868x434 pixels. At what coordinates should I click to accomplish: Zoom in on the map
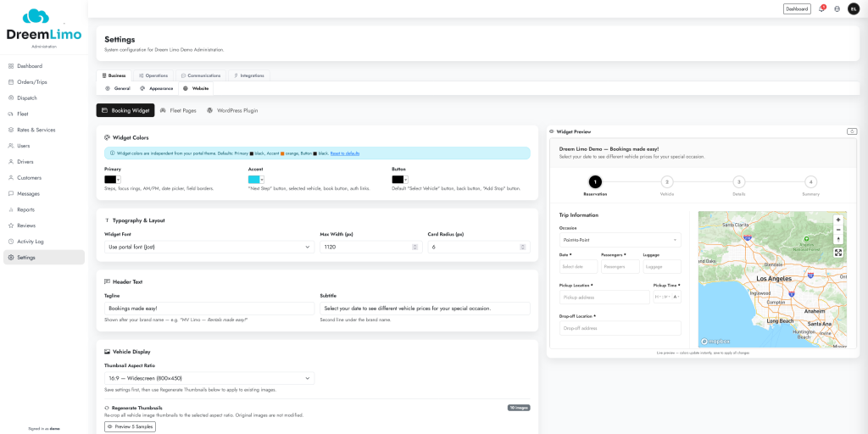coord(838,220)
